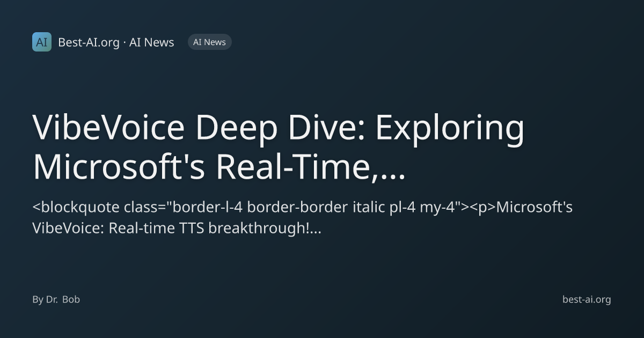The image size is (644, 338).
Task: Click the word VibeVoice in the headline
Action: 108,128
